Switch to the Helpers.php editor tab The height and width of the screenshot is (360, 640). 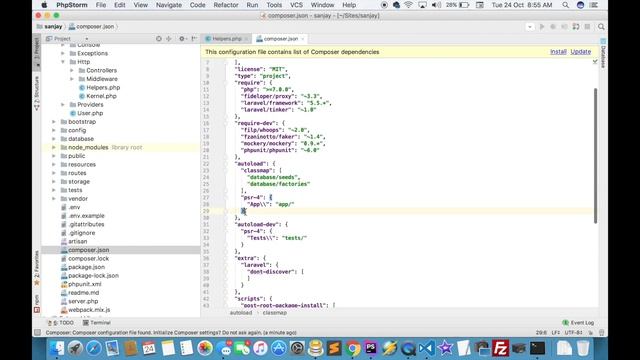[x=227, y=39]
